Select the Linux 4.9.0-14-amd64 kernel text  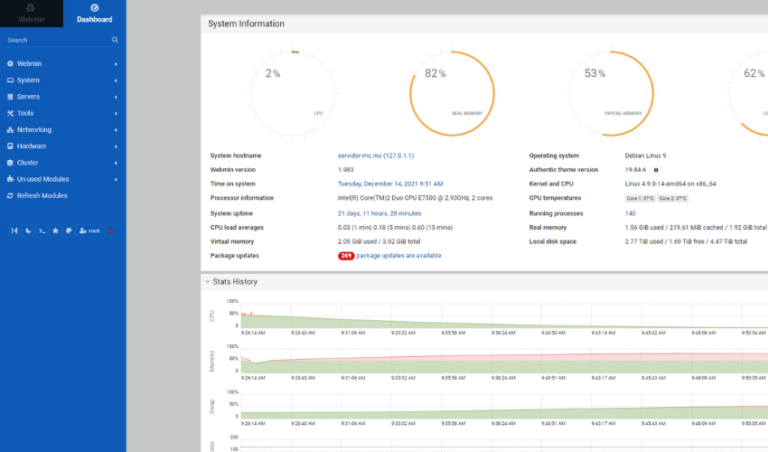[670, 184]
